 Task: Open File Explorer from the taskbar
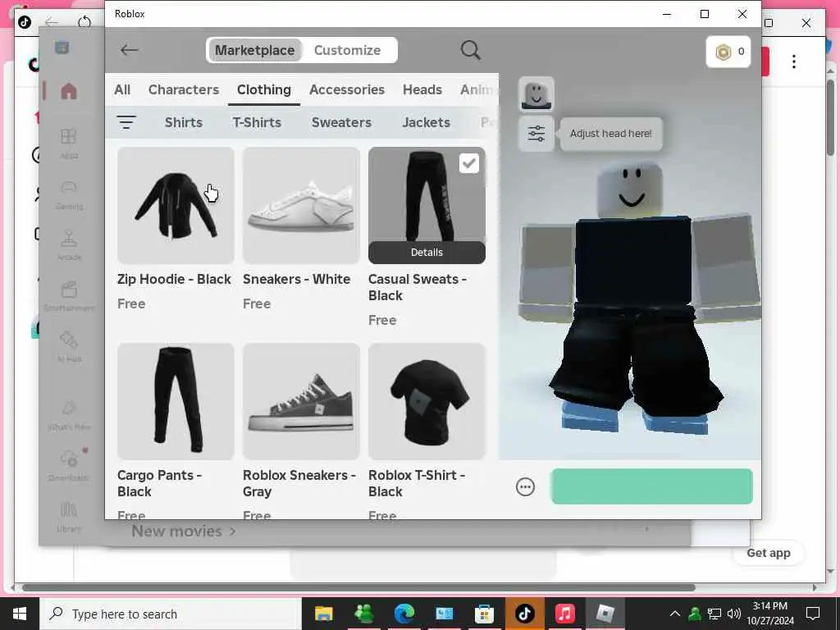pyautogui.click(x=323, y=614)
